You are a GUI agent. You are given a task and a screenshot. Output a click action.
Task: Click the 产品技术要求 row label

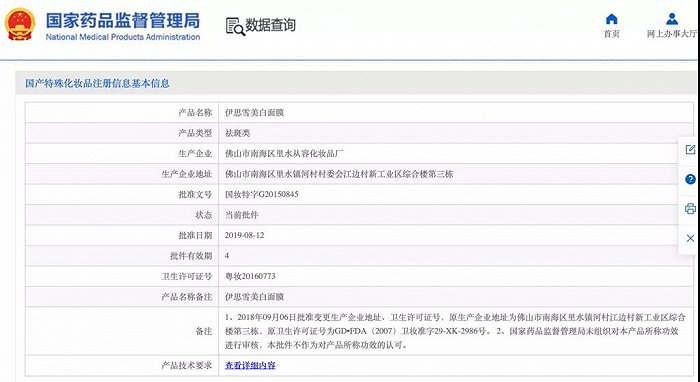(x=187, y=365)
